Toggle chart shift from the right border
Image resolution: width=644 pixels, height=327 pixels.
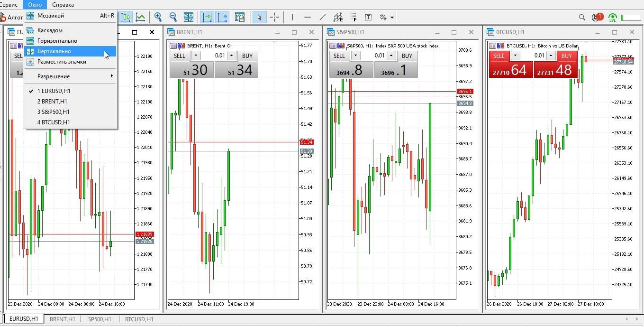click(x=222, y=18)
